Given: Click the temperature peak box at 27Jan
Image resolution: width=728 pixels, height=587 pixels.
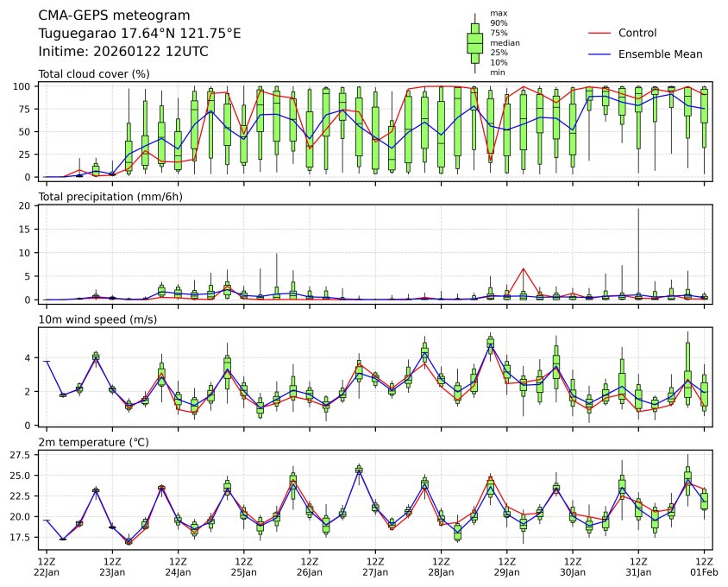Looking at the screenshot, I should [359, 470].
